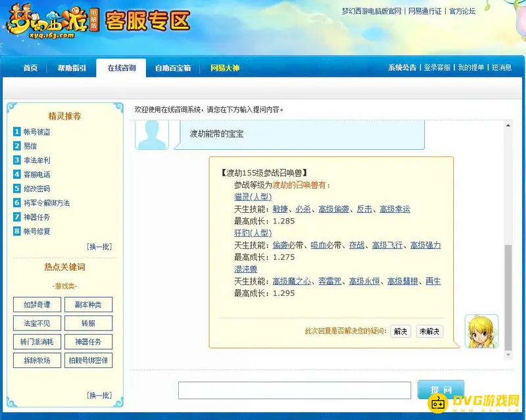The image size is (526, 420).
Task: Open the 网易大神 tab
Action: click(225, 68)
